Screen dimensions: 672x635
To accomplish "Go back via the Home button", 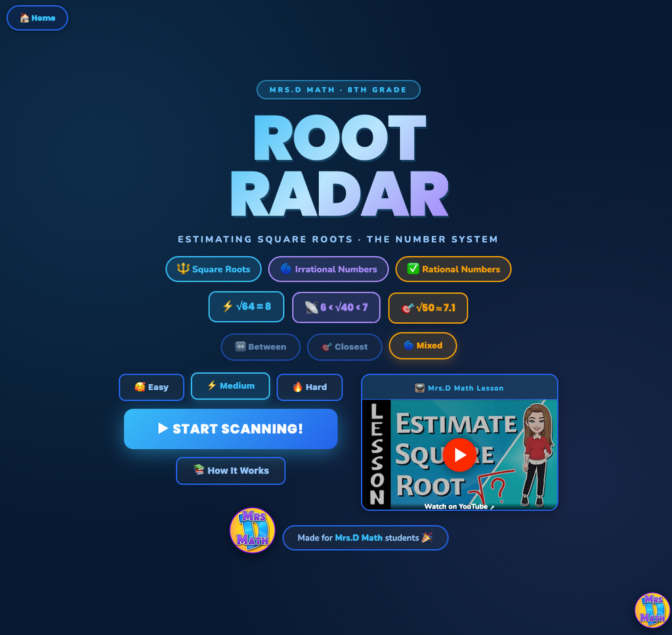I will (x=37, y=18).
